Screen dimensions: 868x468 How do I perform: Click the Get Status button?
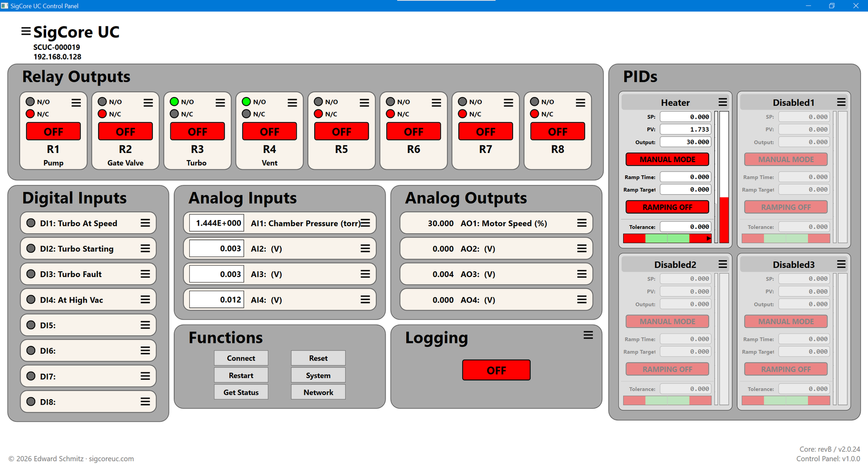pyautogui.click(x=241, y=392)
